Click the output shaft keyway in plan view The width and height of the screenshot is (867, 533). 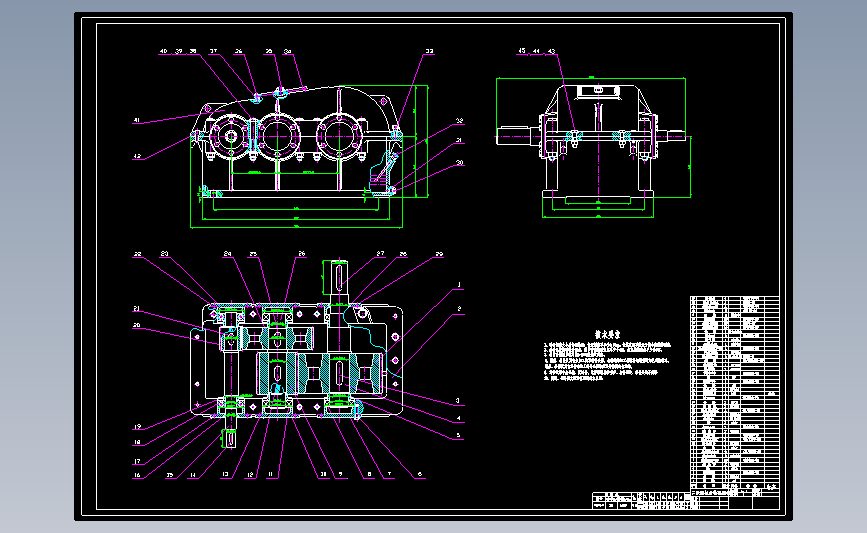point(338,275)
